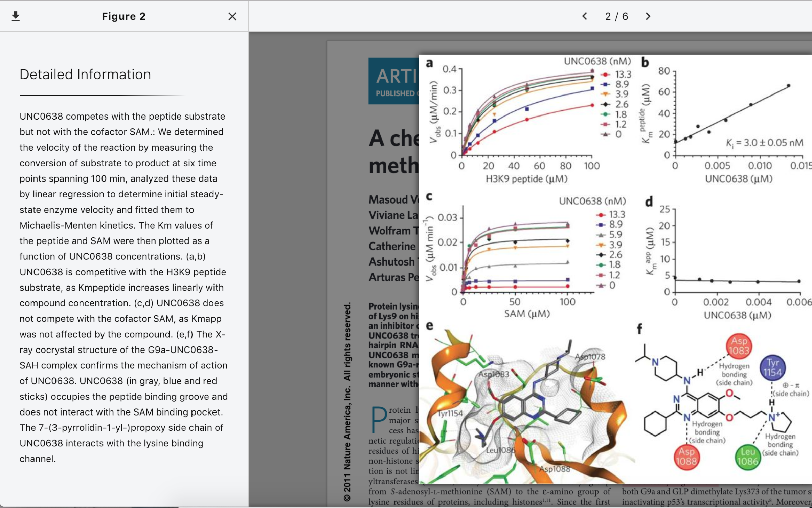Click the Asp1078 label in the structure

point(590,356)
